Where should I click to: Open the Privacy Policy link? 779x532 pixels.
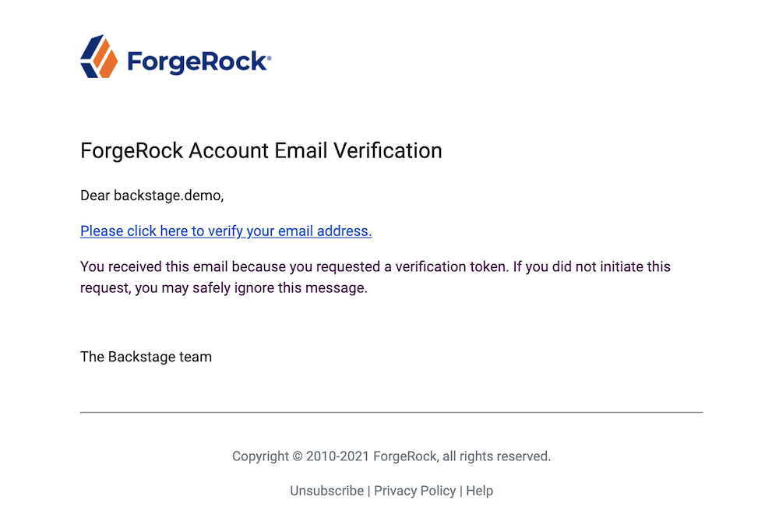[414, 491]
